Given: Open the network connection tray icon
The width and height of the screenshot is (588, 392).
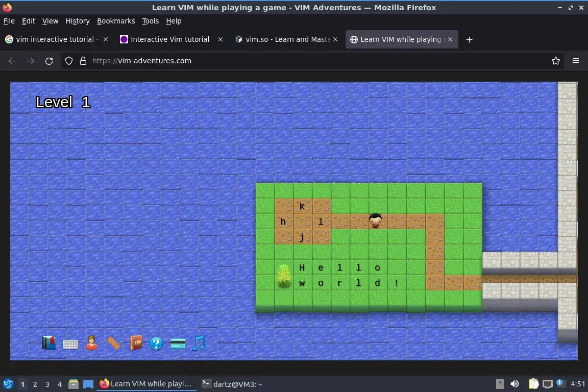Looking at the screenshot, I should (x=548, y=384).
